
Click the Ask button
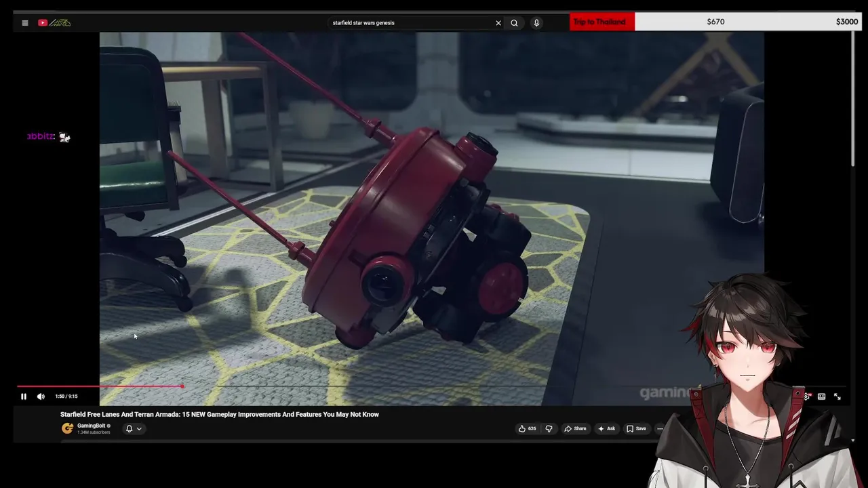coord(607,428)
